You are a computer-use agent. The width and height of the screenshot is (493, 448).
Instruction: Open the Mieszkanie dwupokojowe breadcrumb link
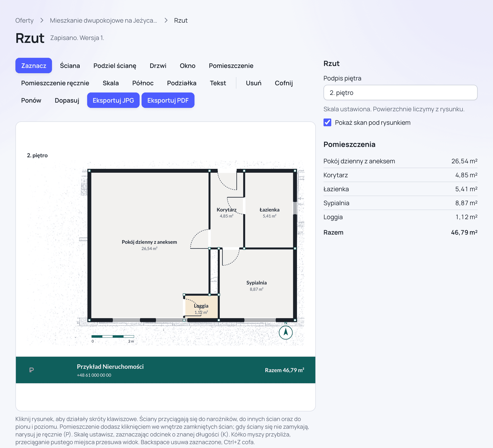(104, 20)
